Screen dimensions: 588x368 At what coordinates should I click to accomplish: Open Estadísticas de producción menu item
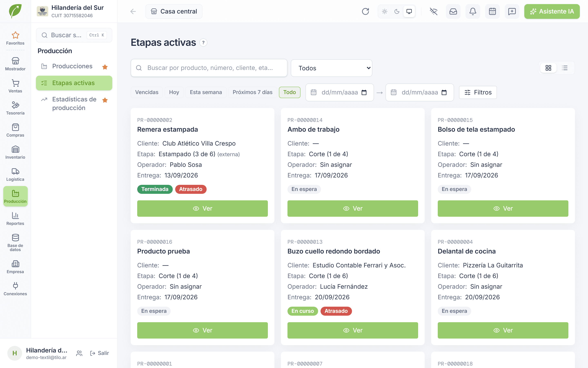tap(74, 104)
